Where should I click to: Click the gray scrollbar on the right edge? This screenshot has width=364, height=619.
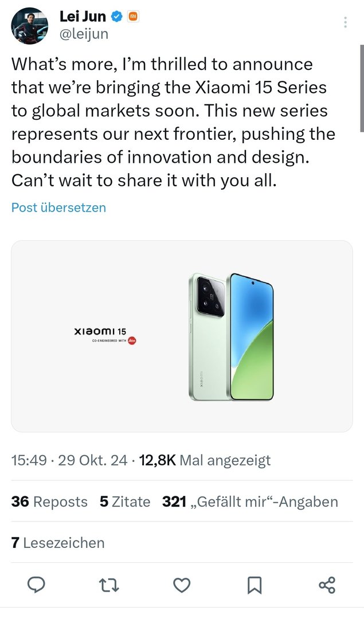362,88
